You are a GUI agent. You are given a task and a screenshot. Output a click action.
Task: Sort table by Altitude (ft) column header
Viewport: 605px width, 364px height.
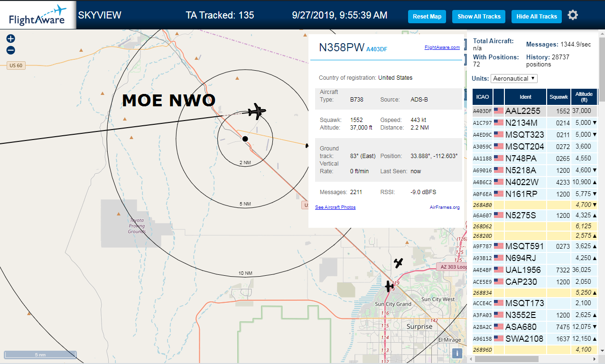584,97
